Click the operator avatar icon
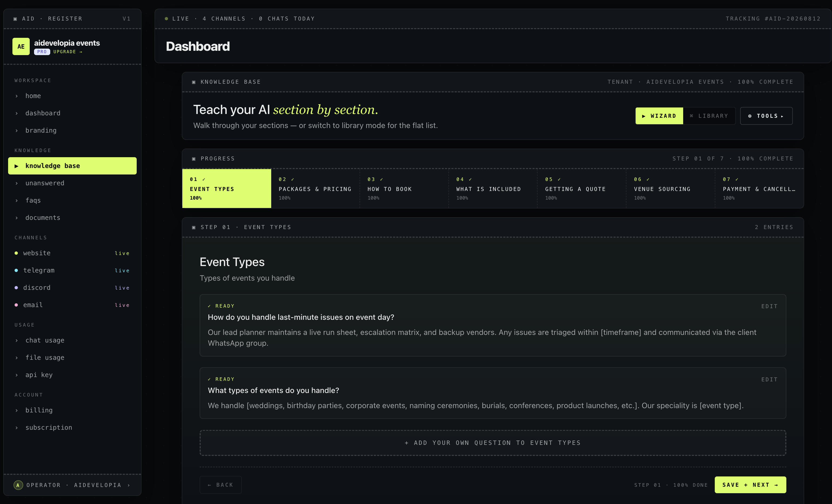Image resolution: width=832 pixels, height=504 pixels. 18,485
